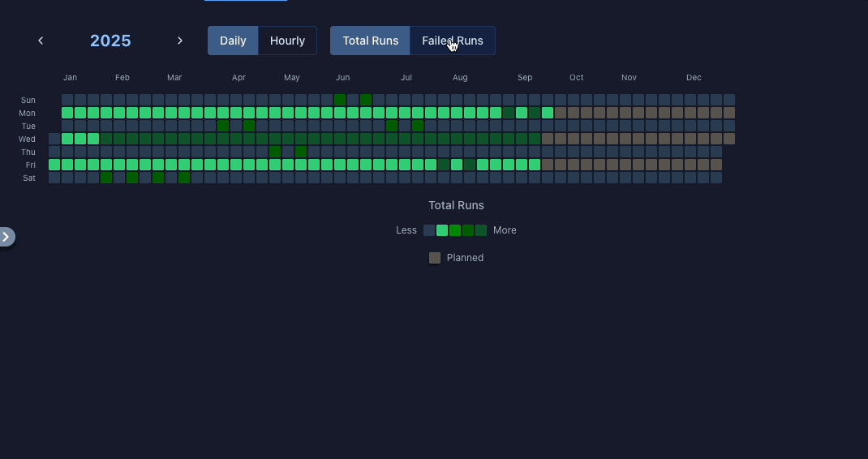
Task: Expand the collapsed sidebar panel arrow
Action: 6,237
